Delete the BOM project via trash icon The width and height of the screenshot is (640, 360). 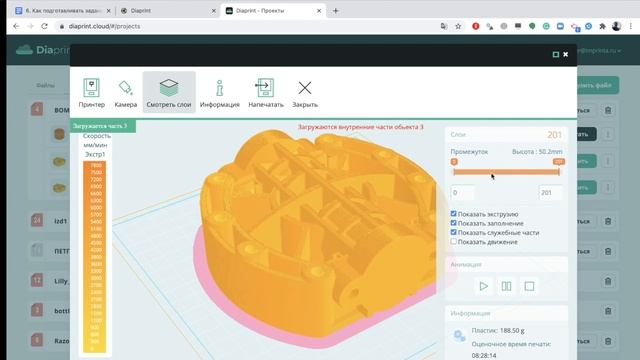pos(608,110)
